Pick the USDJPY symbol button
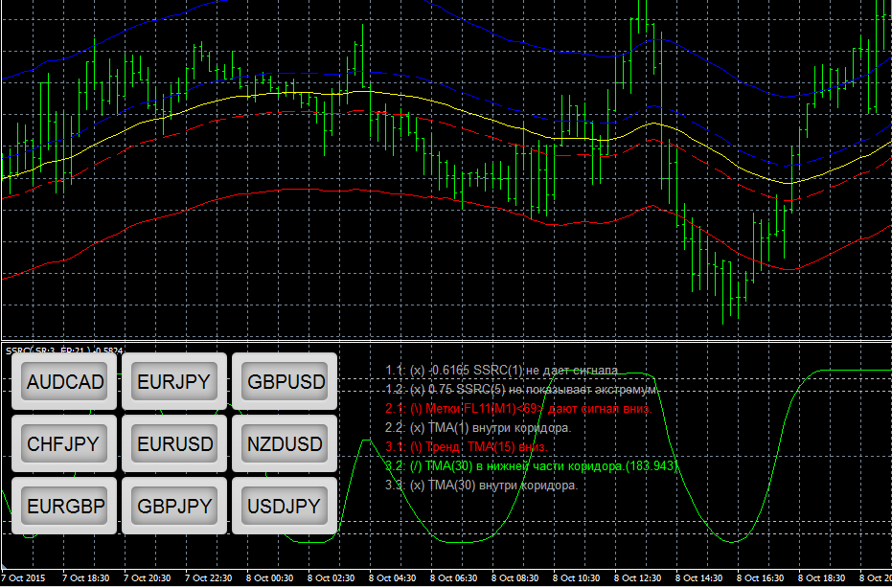 tap(285, 506)
